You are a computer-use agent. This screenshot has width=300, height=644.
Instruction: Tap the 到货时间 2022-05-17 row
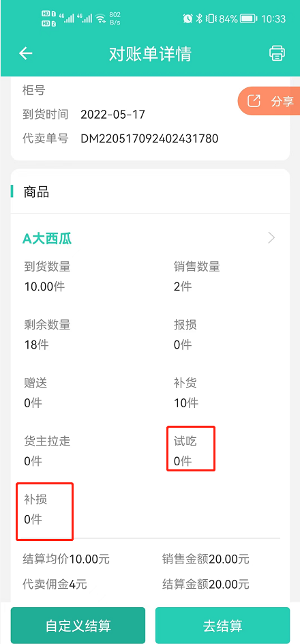pyautogui.click(x=84, y=114)
